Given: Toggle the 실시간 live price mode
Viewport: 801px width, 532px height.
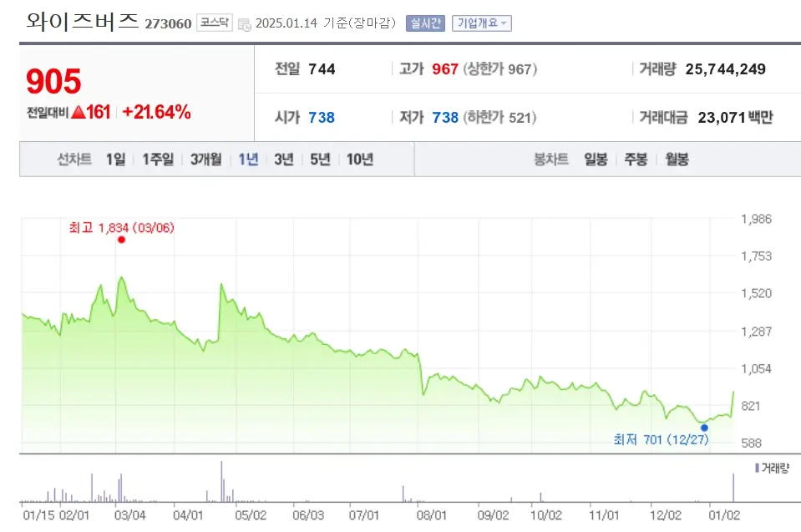Looking at the screenshot, I should 427,23.
